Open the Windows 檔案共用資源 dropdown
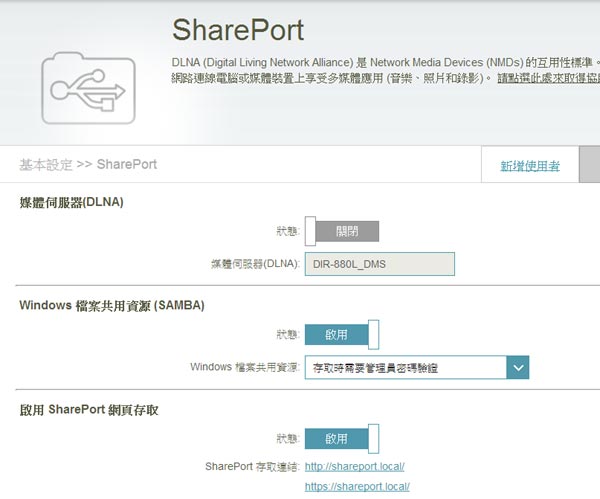The width and height of the screenshot is (600, 499). click(404, 367)
